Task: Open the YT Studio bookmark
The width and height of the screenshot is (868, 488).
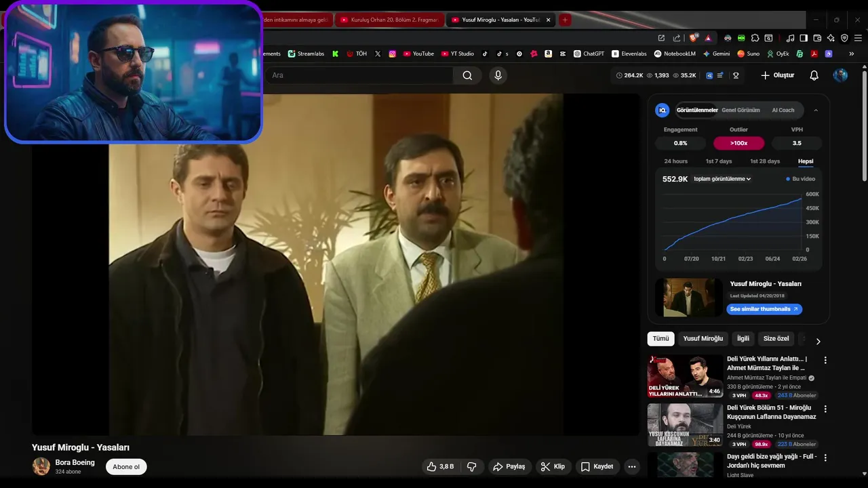Action: 458,54
